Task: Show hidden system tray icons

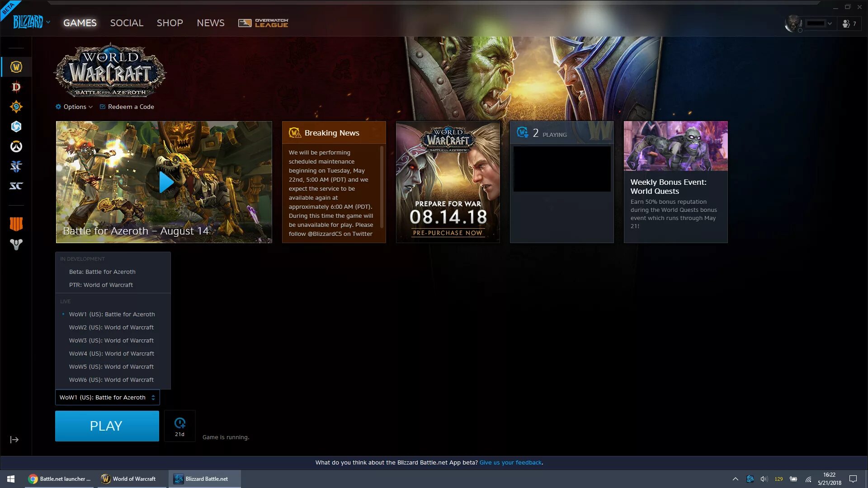Action: [x=735, y=479]
